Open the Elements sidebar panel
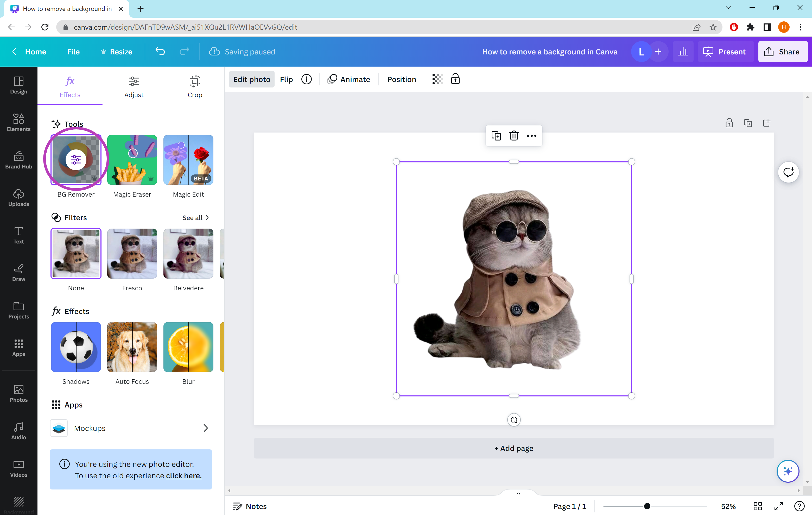The image size is (812, 515). (18, 123)
